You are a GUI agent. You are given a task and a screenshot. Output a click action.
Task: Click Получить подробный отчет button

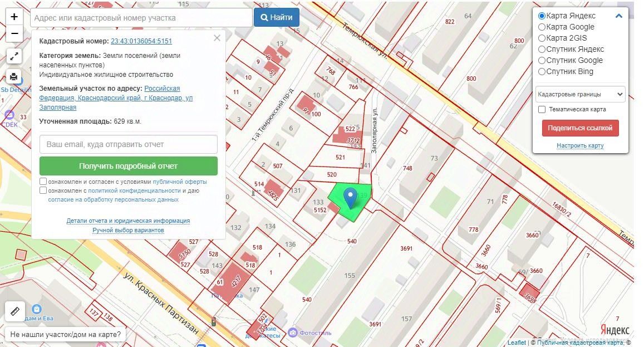pyautogui.click(x=129, y=166)
